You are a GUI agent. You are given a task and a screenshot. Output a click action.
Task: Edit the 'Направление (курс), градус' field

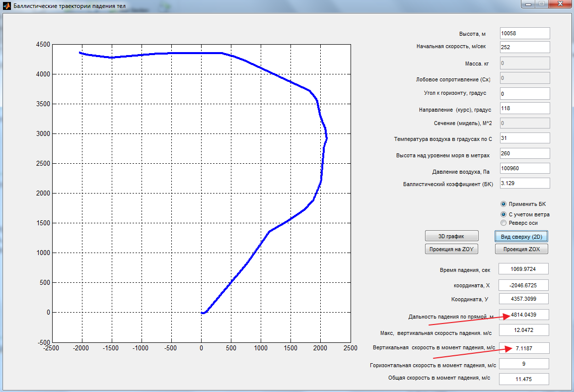[x=524, y=108]
